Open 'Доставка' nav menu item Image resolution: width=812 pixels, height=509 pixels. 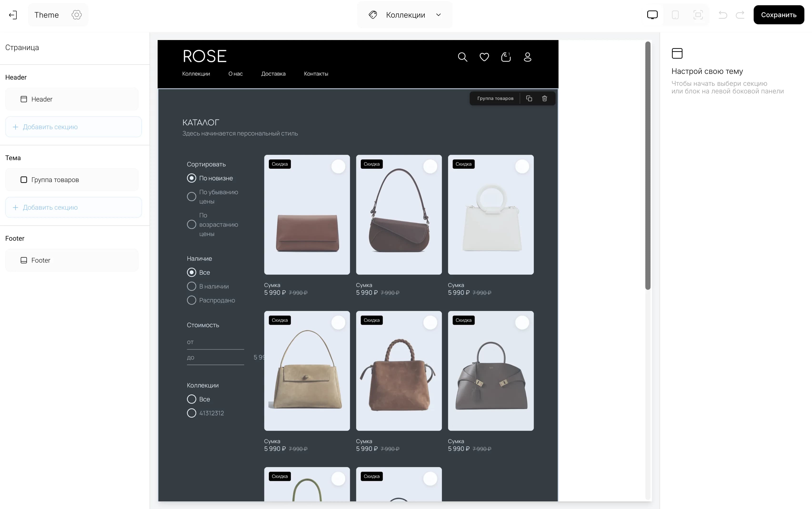[x=273, y=74]
